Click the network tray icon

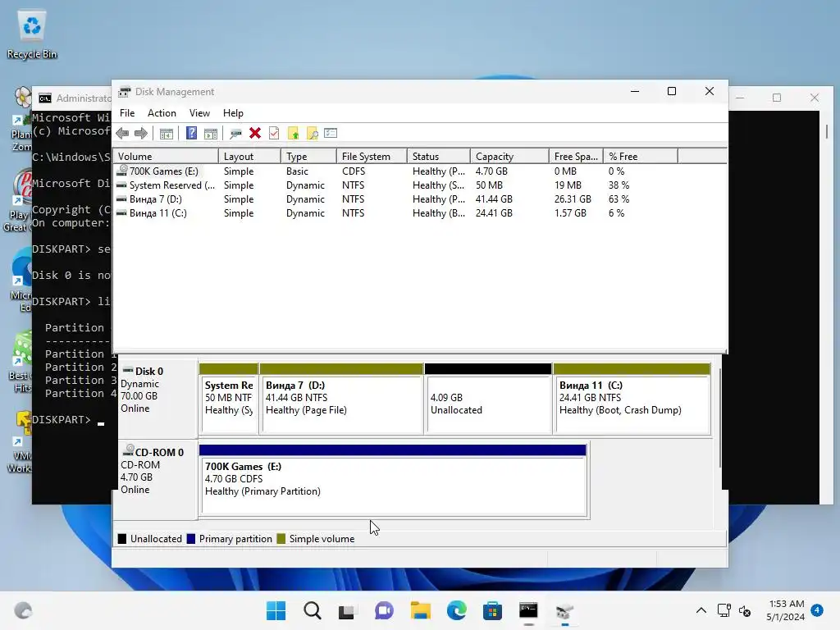(724, 610)
